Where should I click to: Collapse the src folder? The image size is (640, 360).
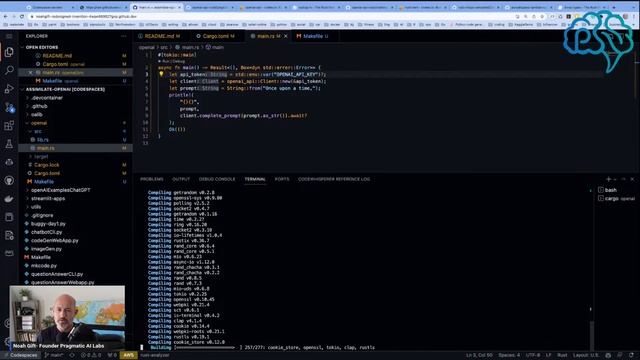pyautogui.click(x=38, y=131)
